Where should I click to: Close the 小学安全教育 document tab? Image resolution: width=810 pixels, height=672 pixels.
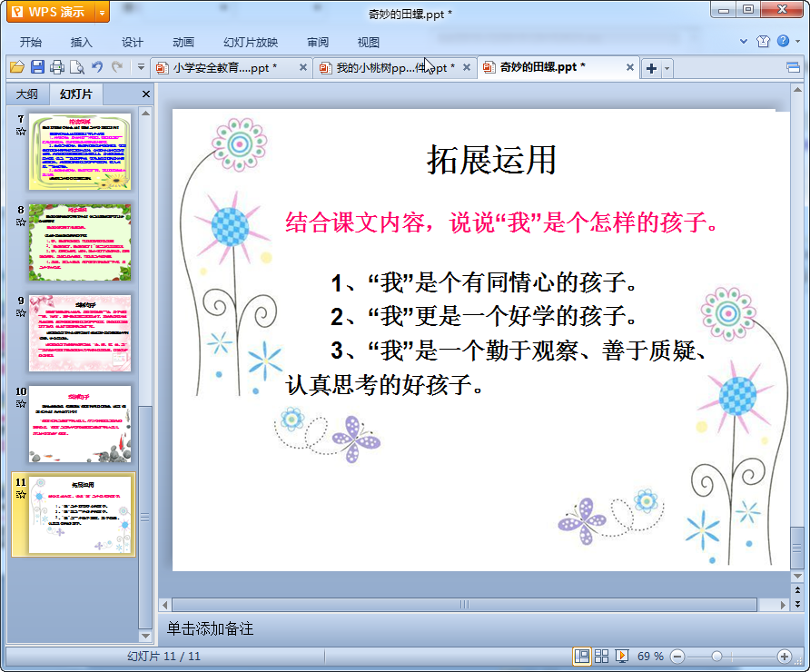click(303, 68)
